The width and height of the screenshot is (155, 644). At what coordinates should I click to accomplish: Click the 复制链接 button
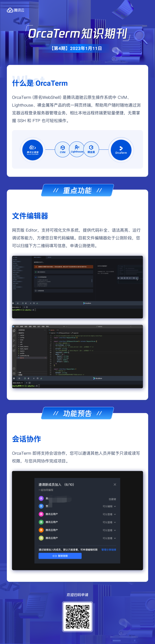[60, 556]
